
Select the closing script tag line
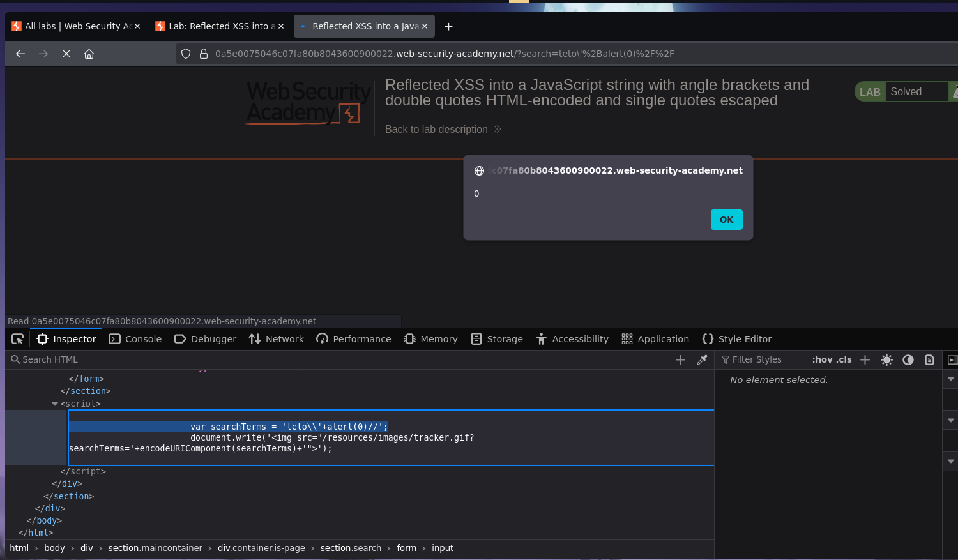[83, 471]
